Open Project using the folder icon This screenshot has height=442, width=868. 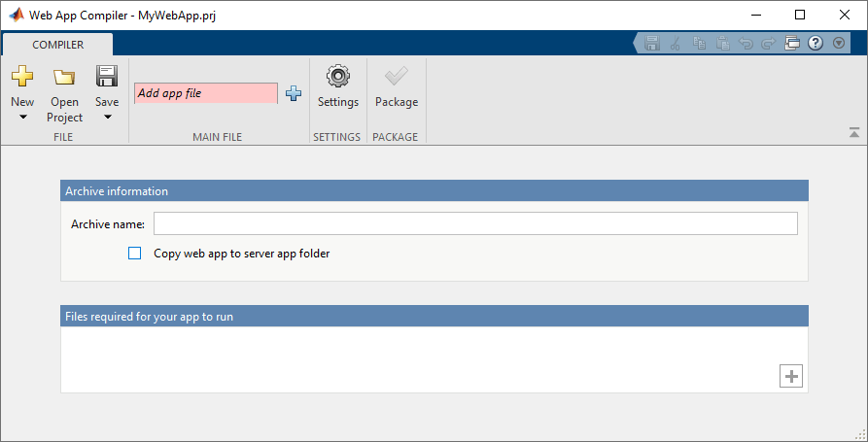tap(64, 78)
